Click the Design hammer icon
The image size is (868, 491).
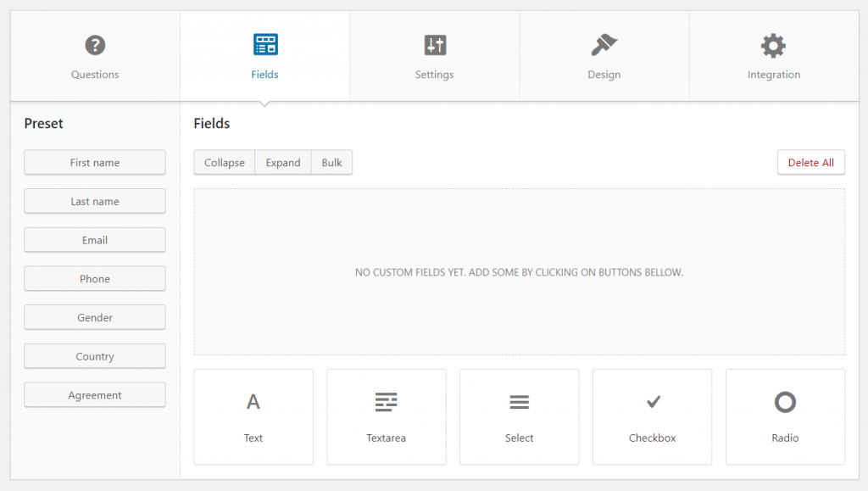pyautogui.click(x=604, y=44)
